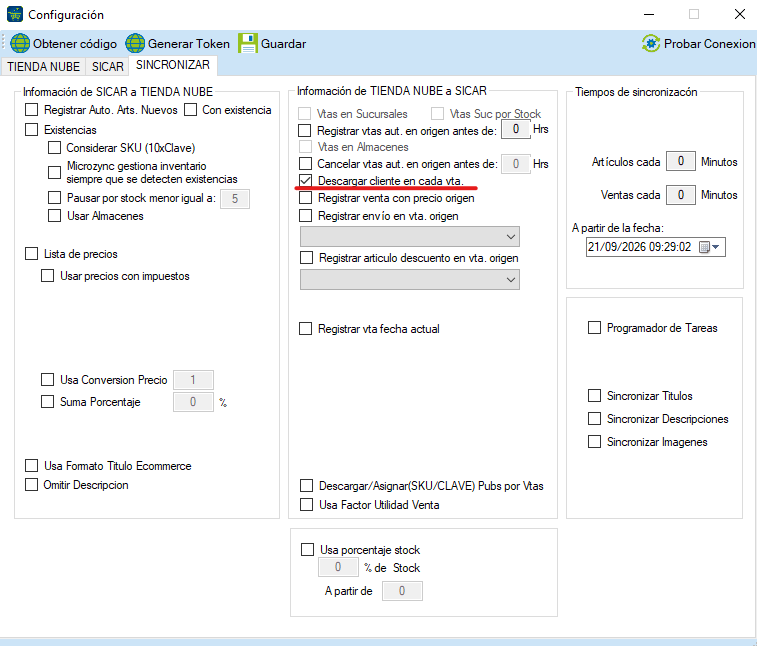Image resolution: width=757 pixels, height=646 pixels.
Task: Enable Pausar por stock menor igual a
Action: 55,197
